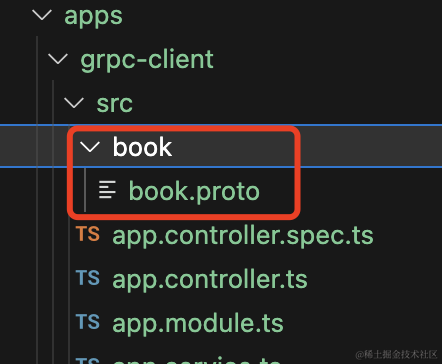Open the partially visible app.service.ts file
Image resolution: width=442 pixels, height=364 pixels.
[197, 361]
